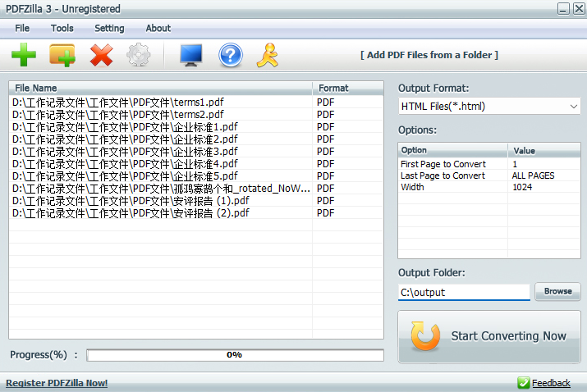Select the terms1.pdf row
The height and width of the screenshot is (392, 587).
click(196, 103)
